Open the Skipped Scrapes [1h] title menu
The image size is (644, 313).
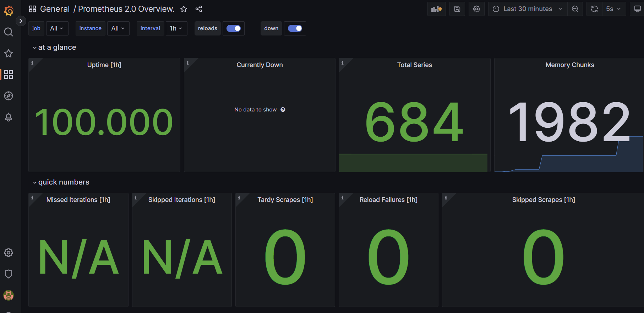pyautogui.click(x=544, y=200)
